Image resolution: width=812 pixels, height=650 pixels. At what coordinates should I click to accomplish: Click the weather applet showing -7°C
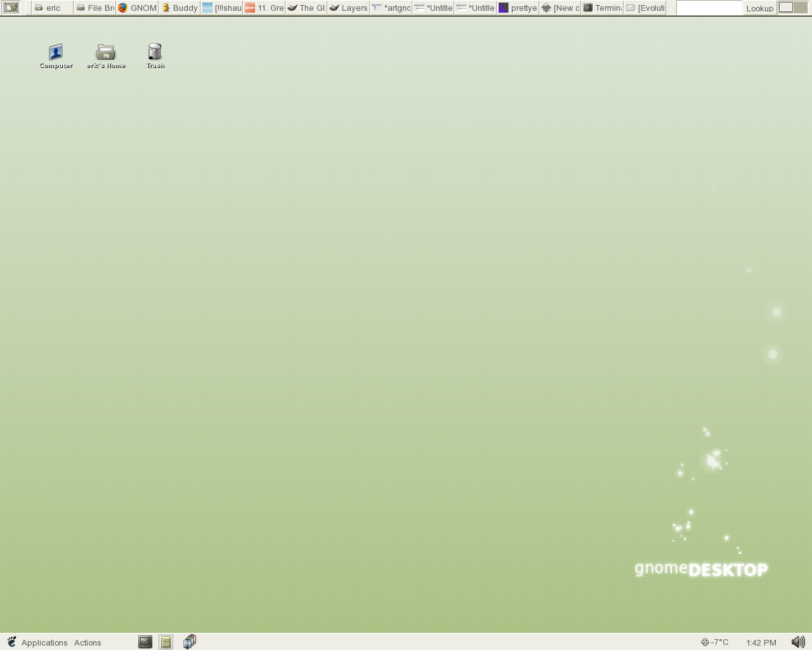[715, 642]
